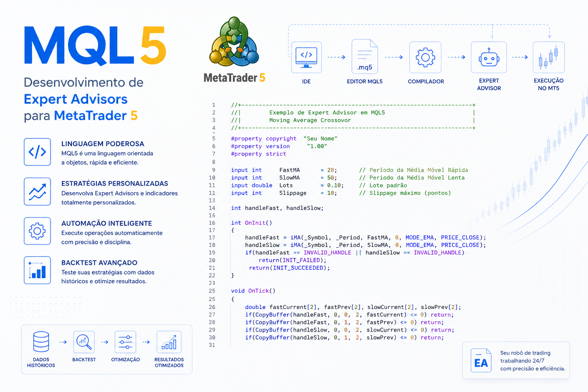588x392 pixels.
Task: Select the Backtest Avançado bar chart icon
Action: pyautogui.click(x=38, y=270)
